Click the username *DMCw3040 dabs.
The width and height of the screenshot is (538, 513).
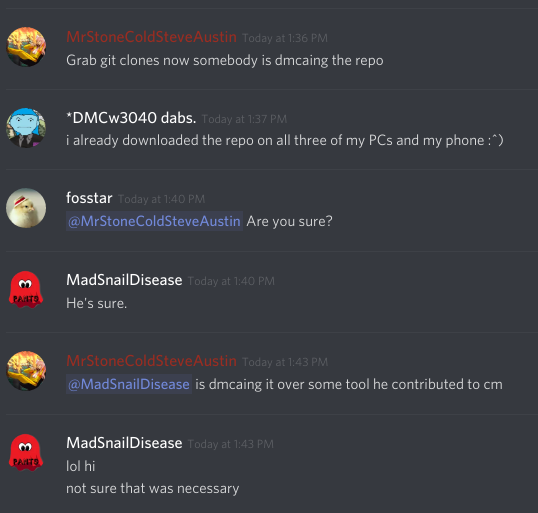click(131, 118)
